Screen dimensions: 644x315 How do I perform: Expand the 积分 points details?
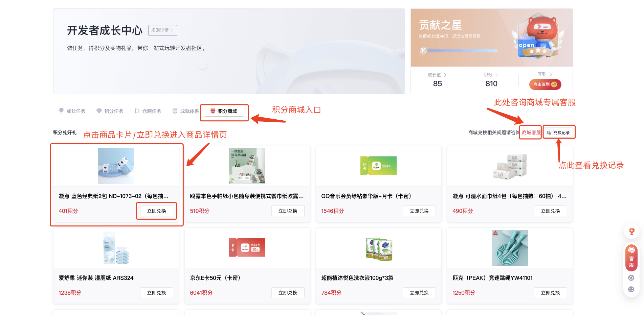(x=491, y=75)
